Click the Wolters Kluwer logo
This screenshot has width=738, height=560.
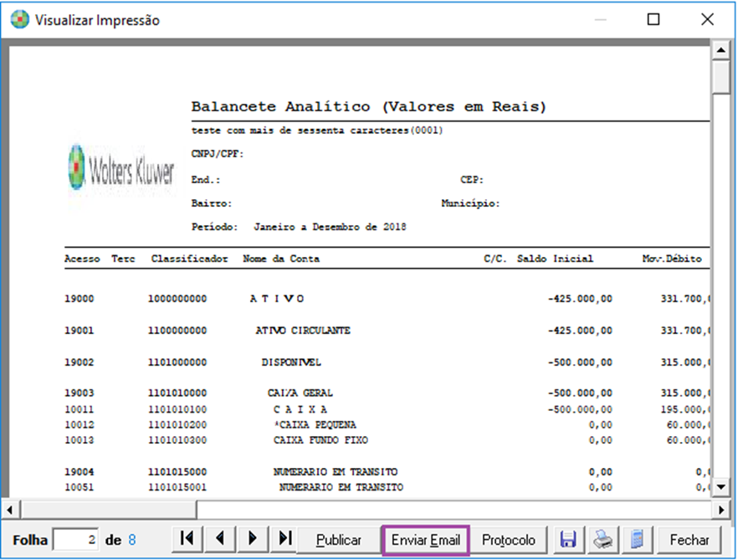121,170
